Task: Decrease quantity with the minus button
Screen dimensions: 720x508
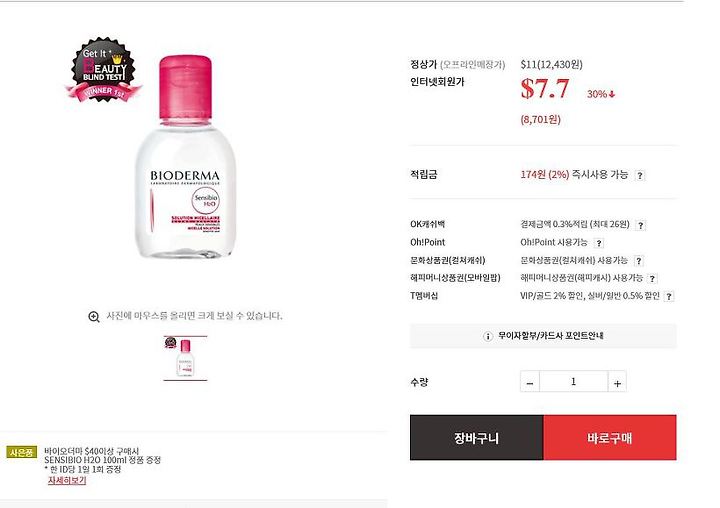Action: coord(530,382)
